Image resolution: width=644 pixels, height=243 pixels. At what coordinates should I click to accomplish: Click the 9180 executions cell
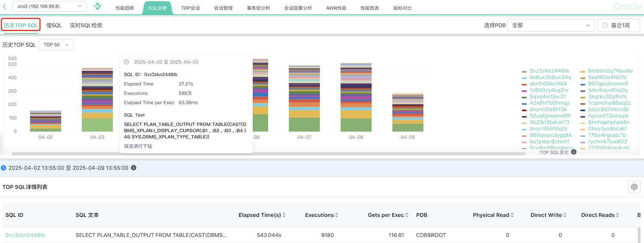click(327, 235)
